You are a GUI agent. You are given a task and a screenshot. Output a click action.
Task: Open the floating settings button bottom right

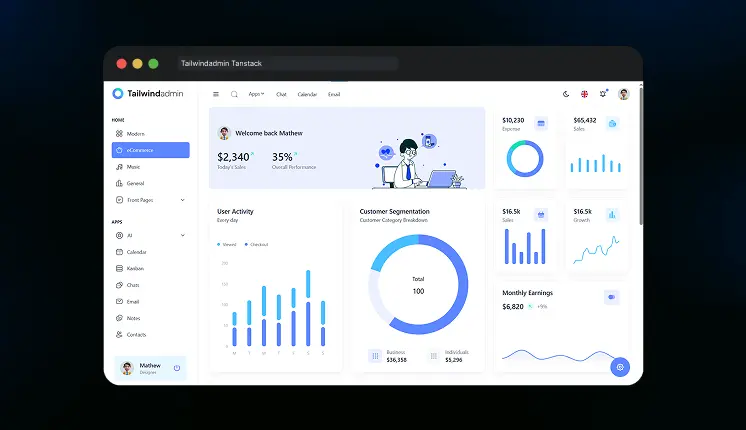(x=620, y=367)
